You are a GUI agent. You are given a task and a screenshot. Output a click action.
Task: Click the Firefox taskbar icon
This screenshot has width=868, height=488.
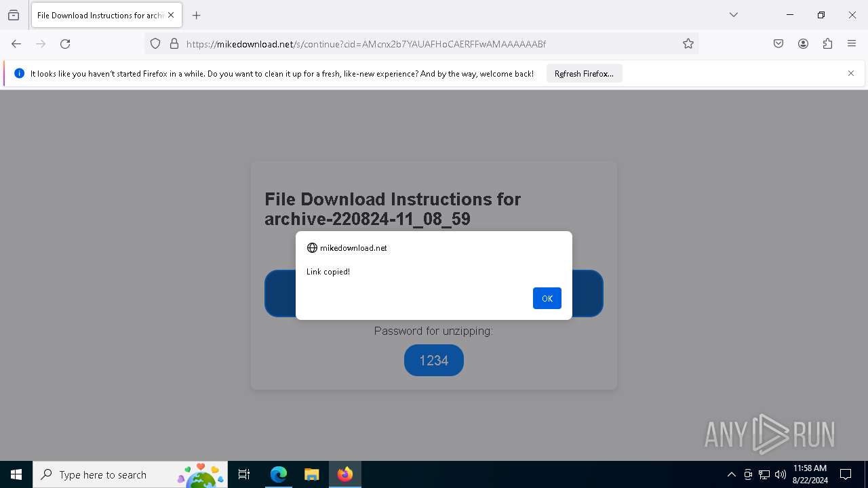(x=345, y=474)
